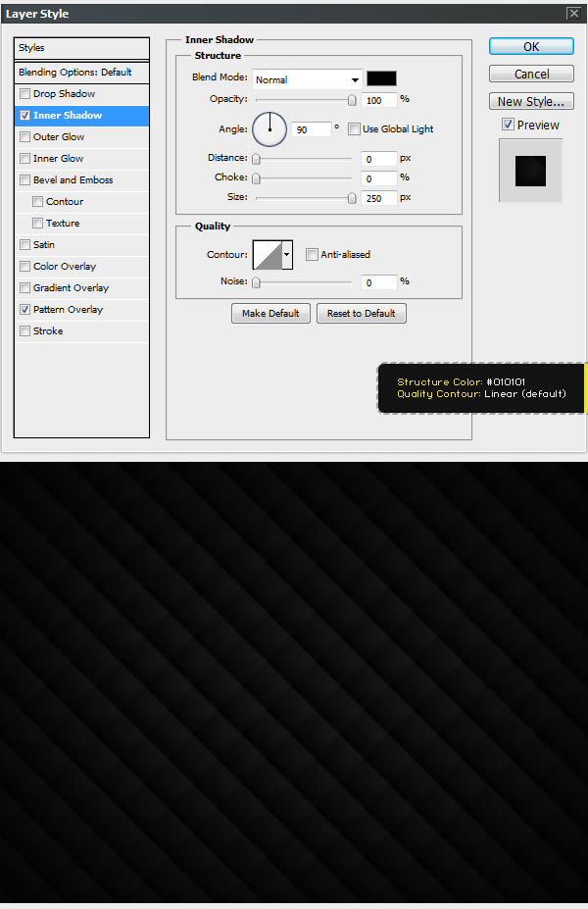Open the shadow color swatch
Viewport: 588px width, 909px height.
point(381,78)
